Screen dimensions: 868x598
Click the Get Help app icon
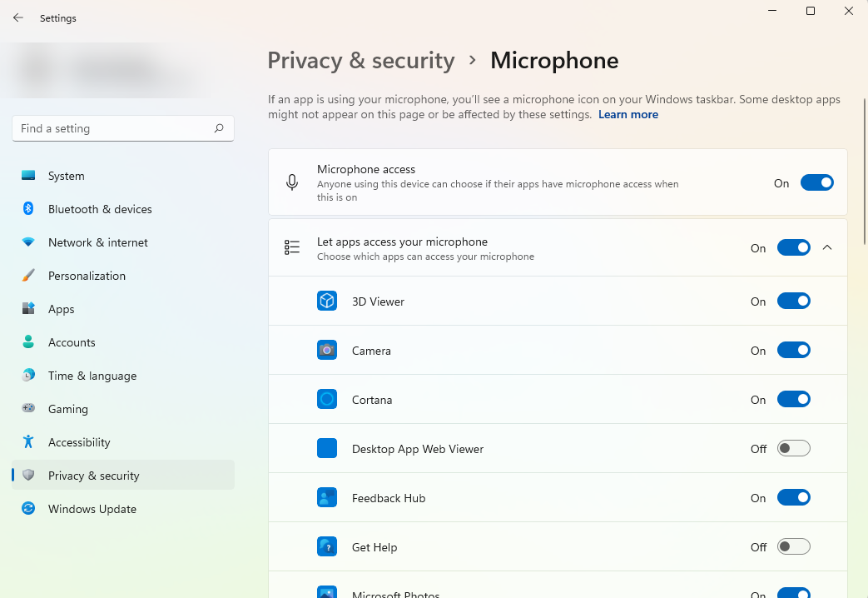(327, 547)
